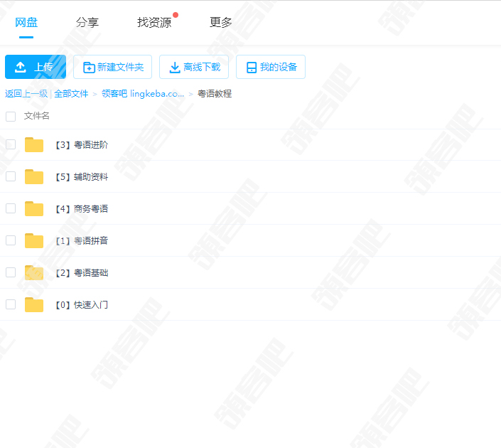This screenshot has height=448, width=501.
Task: Go back via 返回上一级 link
Action: pos(26,94)
